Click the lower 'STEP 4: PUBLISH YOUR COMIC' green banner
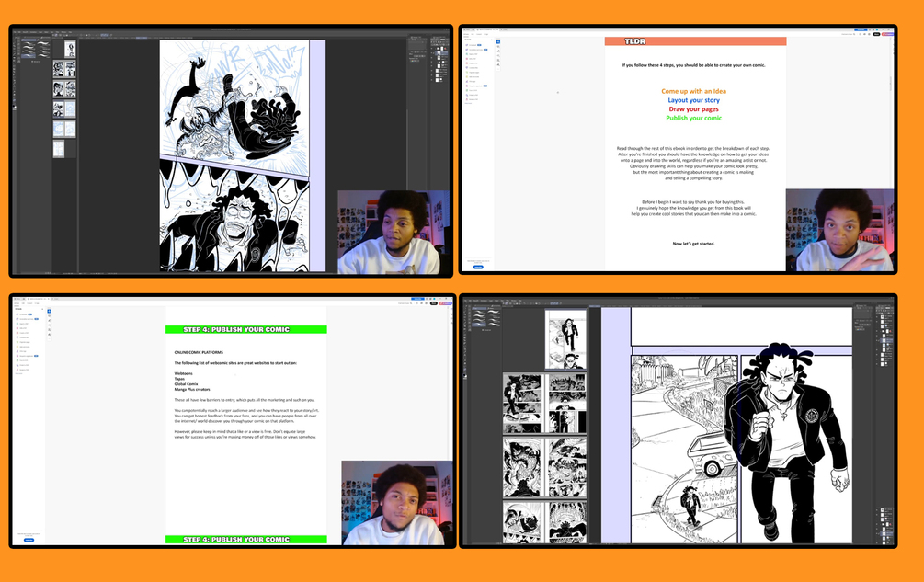The image size is (924, 582). click(245, 539)
